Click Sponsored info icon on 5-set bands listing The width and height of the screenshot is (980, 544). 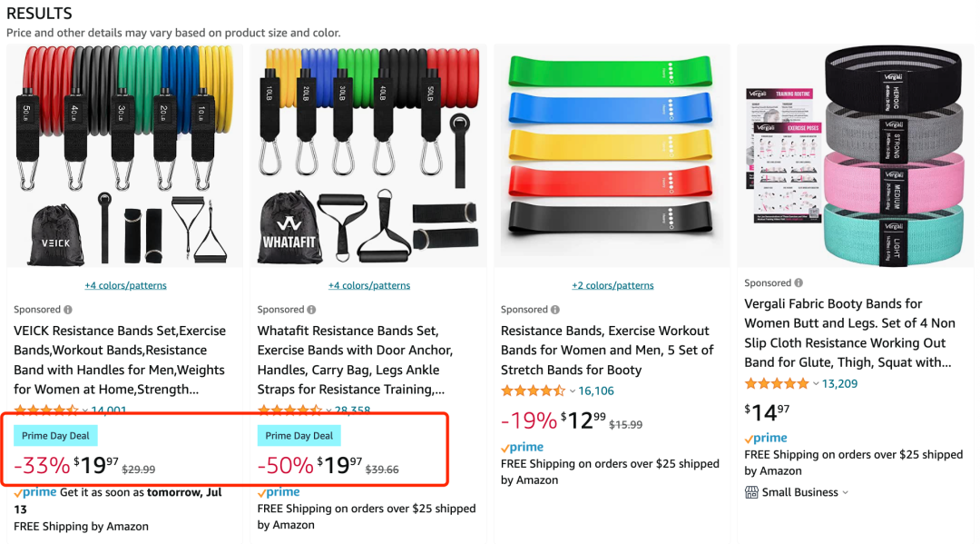click(555, 310)
